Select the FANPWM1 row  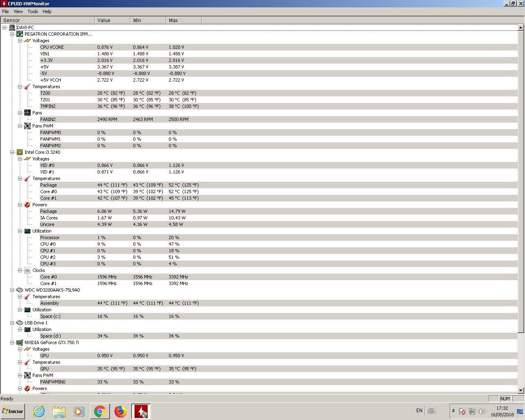click(x=278, y=139)
